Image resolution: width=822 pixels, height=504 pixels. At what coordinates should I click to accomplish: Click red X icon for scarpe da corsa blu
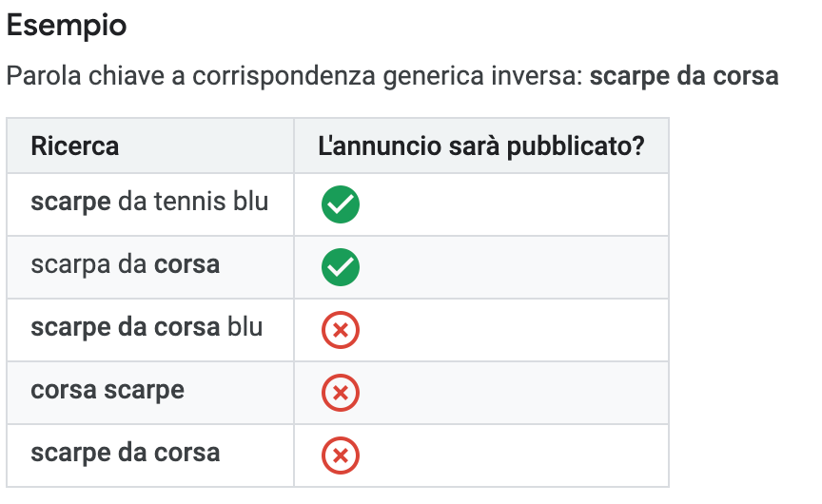[341, 330]
